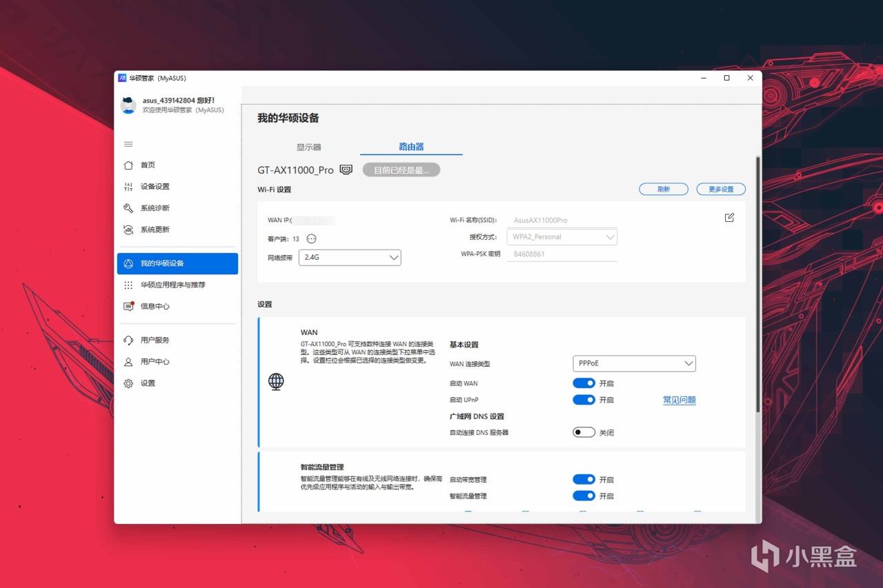This screenshot has height=588, width=883.
Task: Open 系统更新 menu label
Action: pyautogui.click(x=155, y=230)
